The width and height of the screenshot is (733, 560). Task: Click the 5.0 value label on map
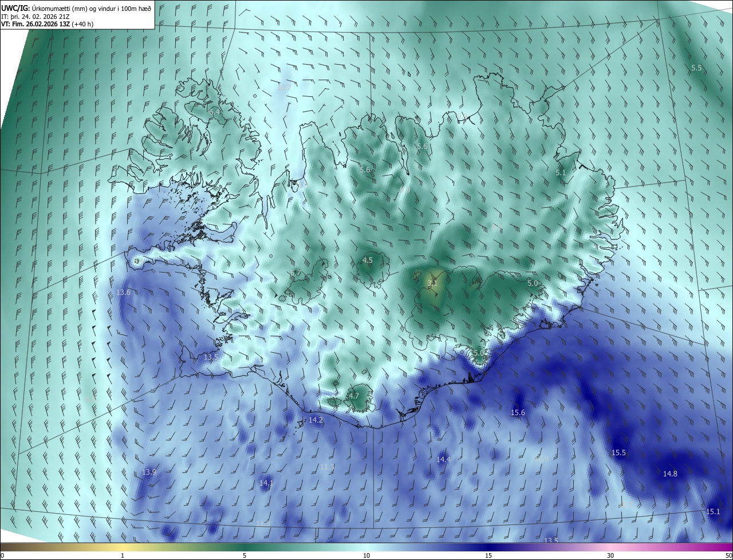[x=533, y=283]
